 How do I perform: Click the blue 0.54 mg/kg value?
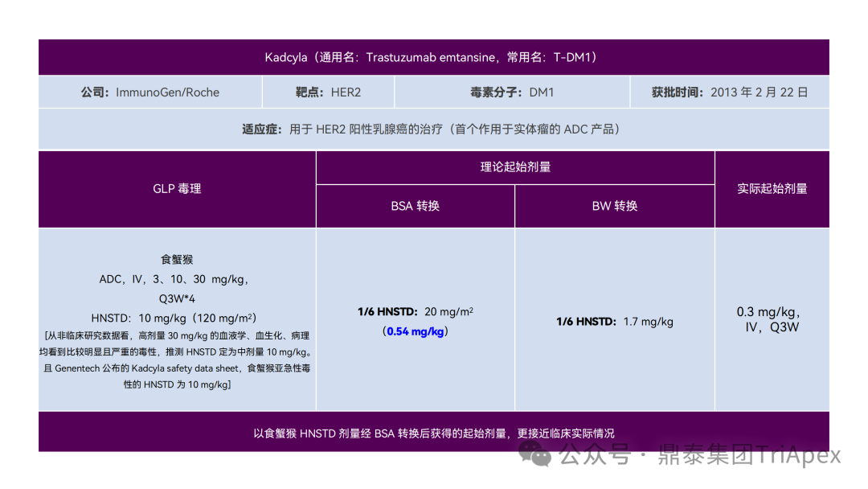416,331
